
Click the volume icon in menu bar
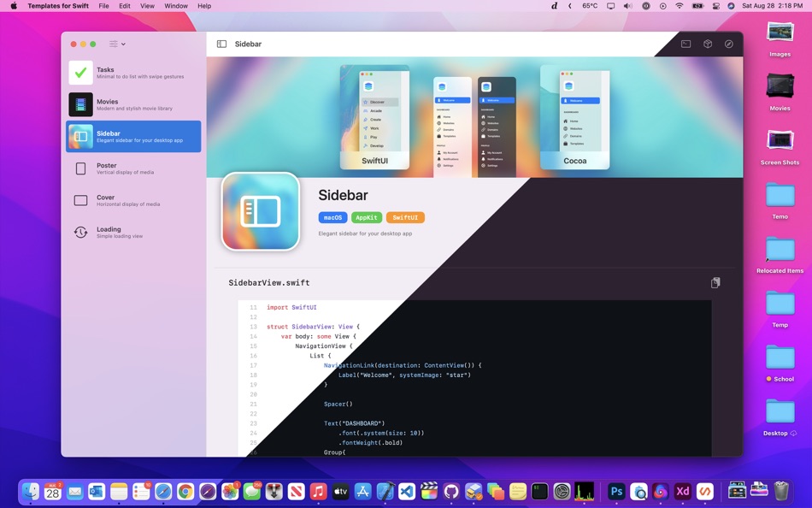click(627, 6)
